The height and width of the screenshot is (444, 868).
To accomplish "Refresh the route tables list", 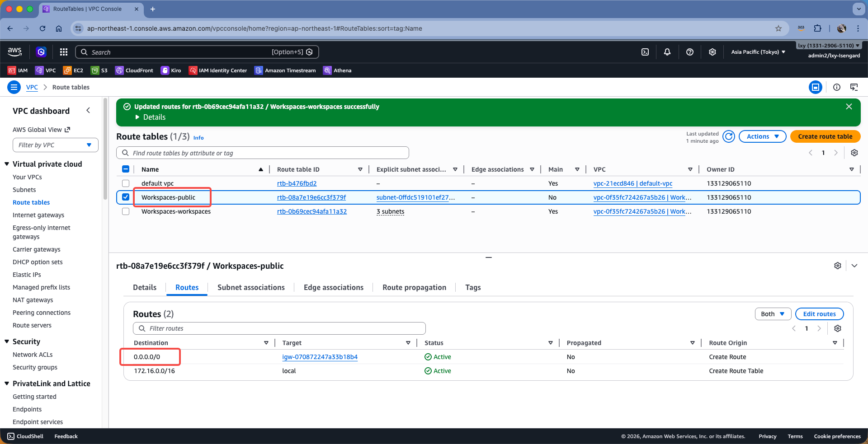I will point(728,136).
